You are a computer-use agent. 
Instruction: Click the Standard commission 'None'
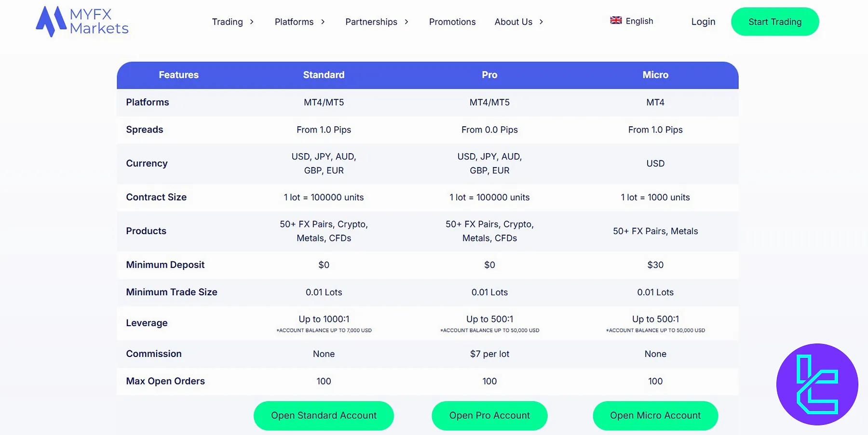pyautogui.click(x=324, y=354)
